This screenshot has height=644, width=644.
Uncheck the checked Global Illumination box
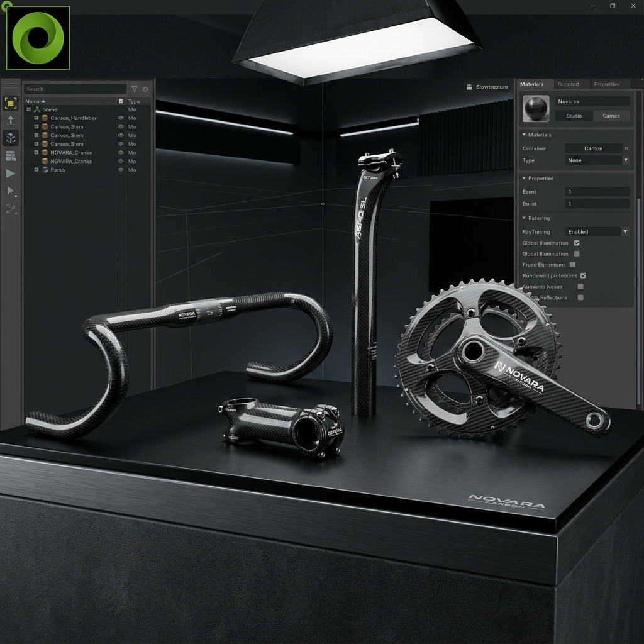[x=577, y=243]
